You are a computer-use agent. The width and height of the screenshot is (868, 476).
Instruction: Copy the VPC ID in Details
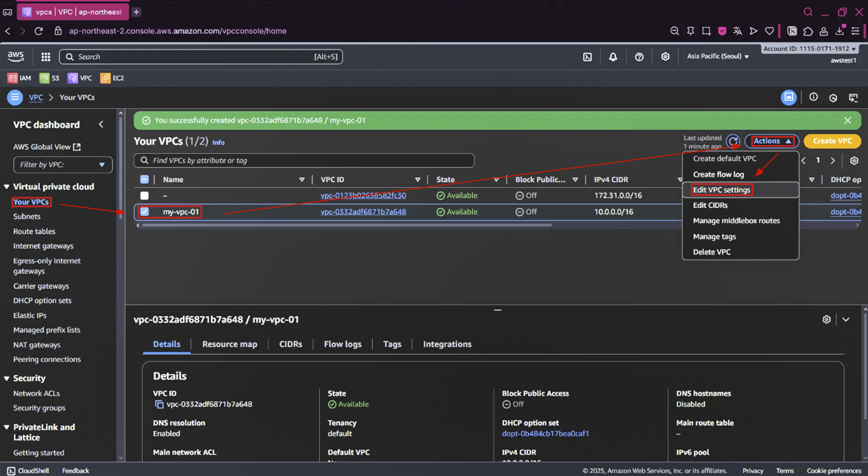point(159,405)
